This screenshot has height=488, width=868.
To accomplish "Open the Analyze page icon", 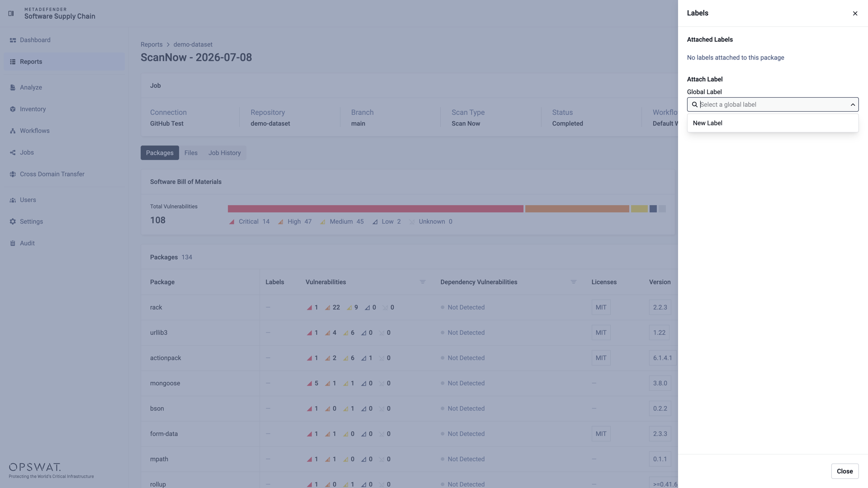I will (x=13, y=88).
